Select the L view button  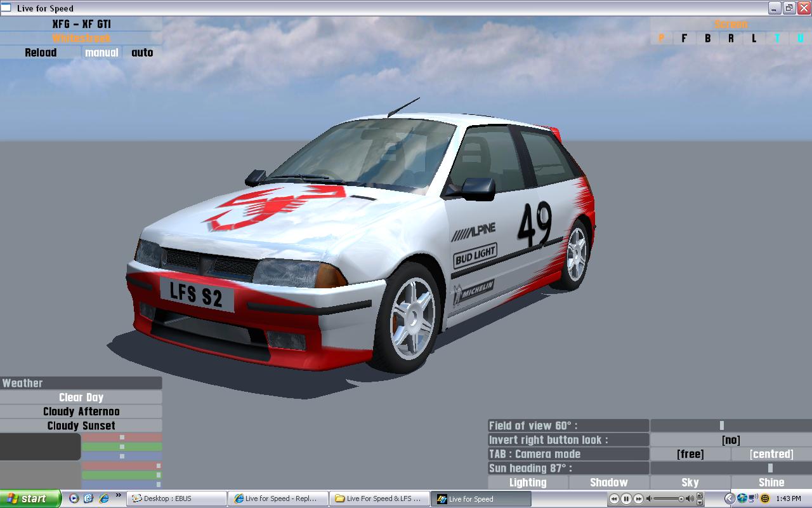[x=754, y=38]
